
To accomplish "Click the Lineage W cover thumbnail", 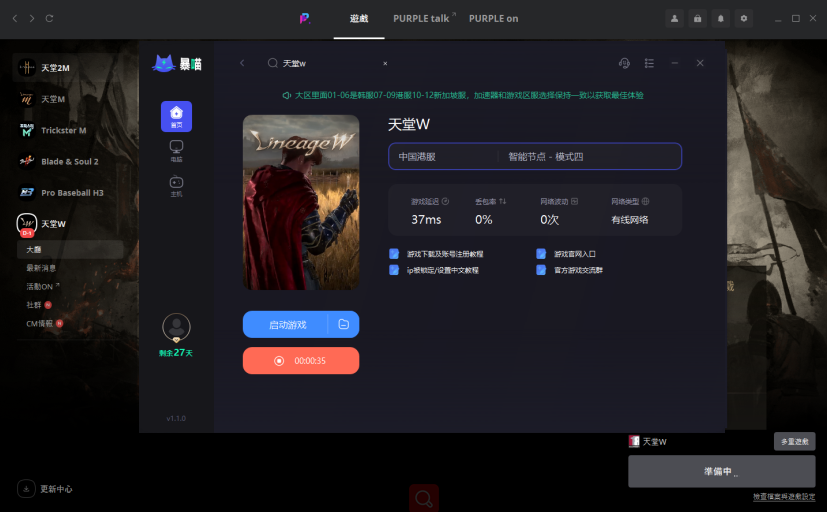I will pos(301,202).
